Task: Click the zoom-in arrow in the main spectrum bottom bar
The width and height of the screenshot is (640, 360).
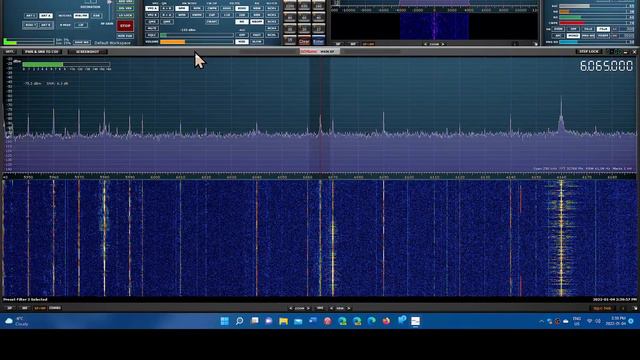Action: pos(309,308)
